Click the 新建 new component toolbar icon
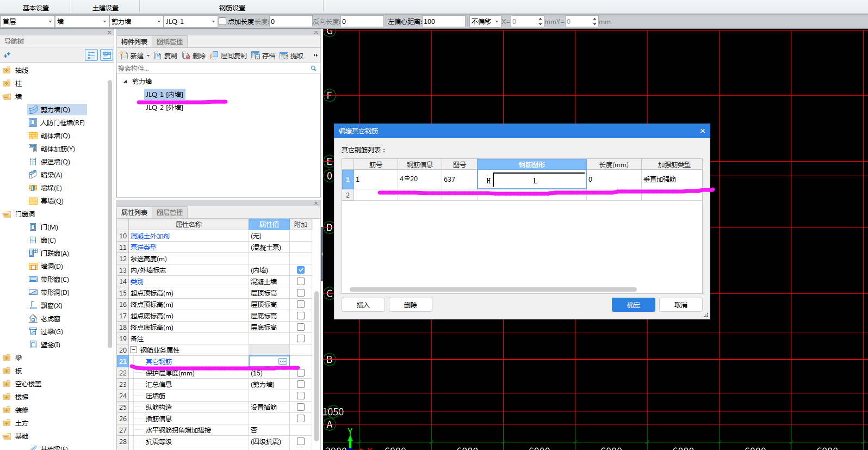868x450 pixels. pyautogui.click(x=124, y=56)
